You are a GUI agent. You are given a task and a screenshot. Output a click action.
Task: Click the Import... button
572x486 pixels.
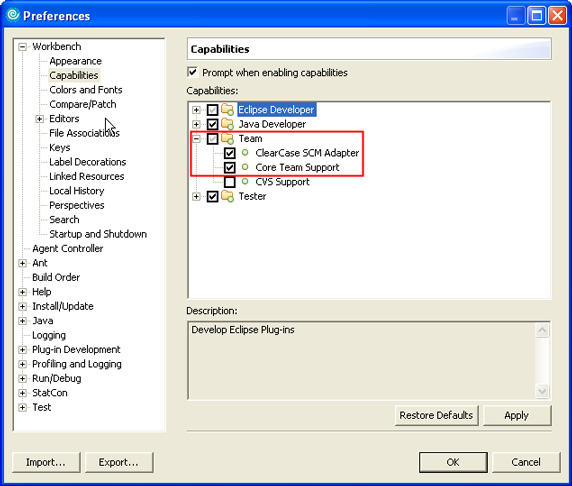pos(46,462)
